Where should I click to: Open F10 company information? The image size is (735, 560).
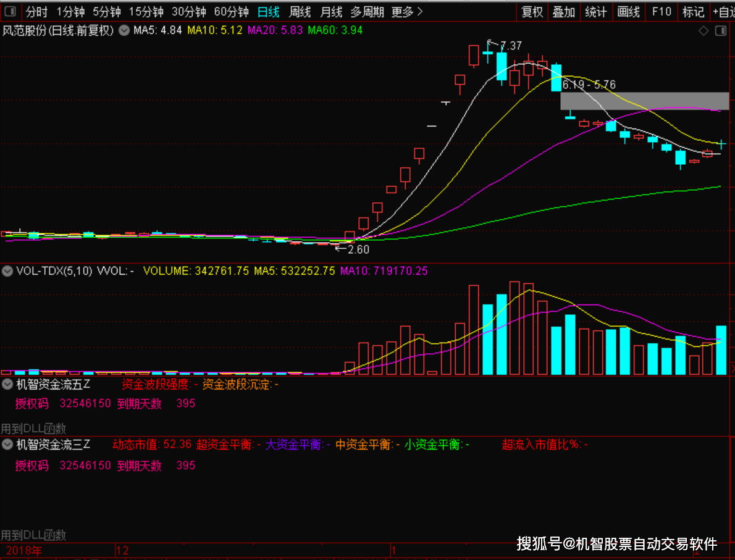(x=661, y=12)
